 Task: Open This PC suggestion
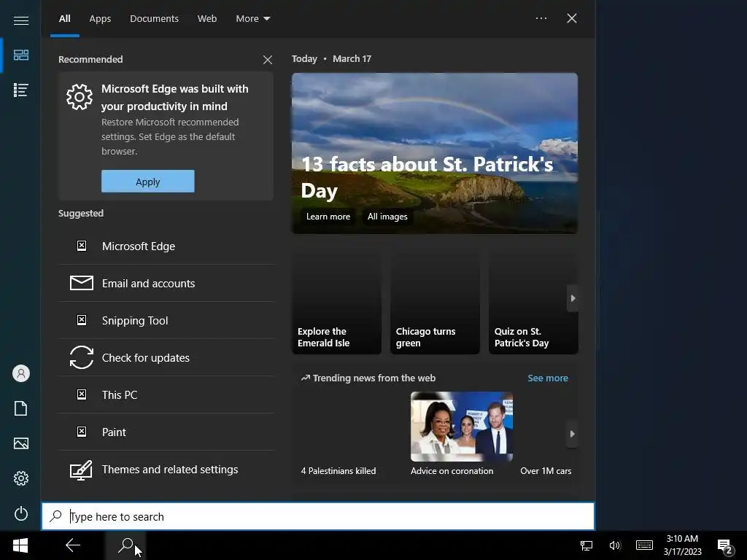(166, 394)
